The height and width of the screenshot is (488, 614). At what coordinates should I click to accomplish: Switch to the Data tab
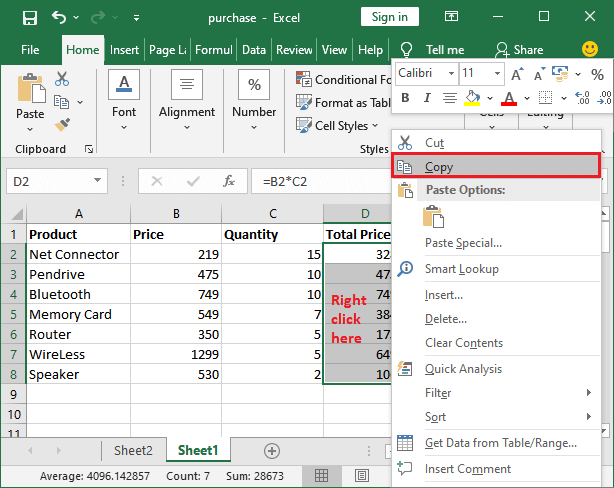tap(254, 50)
